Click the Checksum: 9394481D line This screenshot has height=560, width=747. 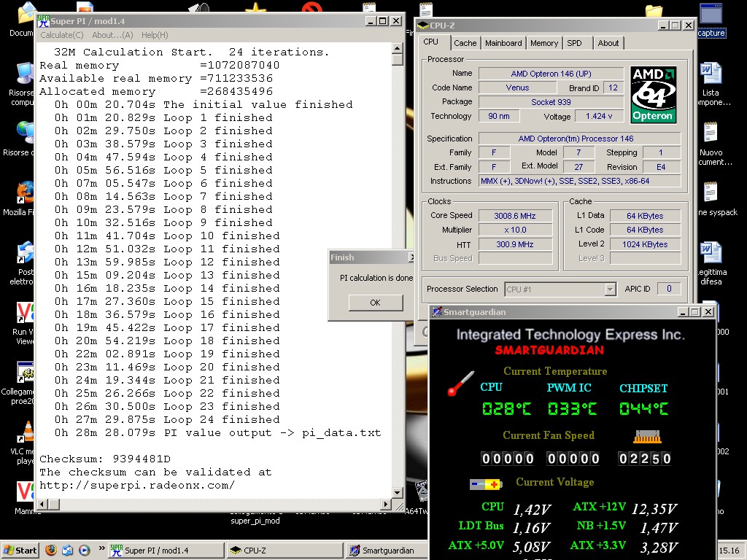click(105, 459)
